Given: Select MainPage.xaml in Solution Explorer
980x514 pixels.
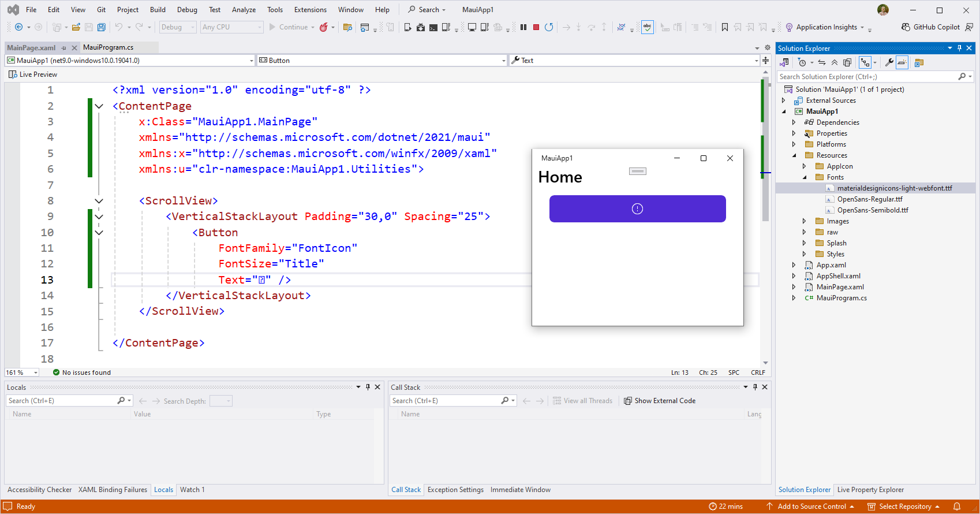Looking at the screenshot, I should (x=840, y=287).
